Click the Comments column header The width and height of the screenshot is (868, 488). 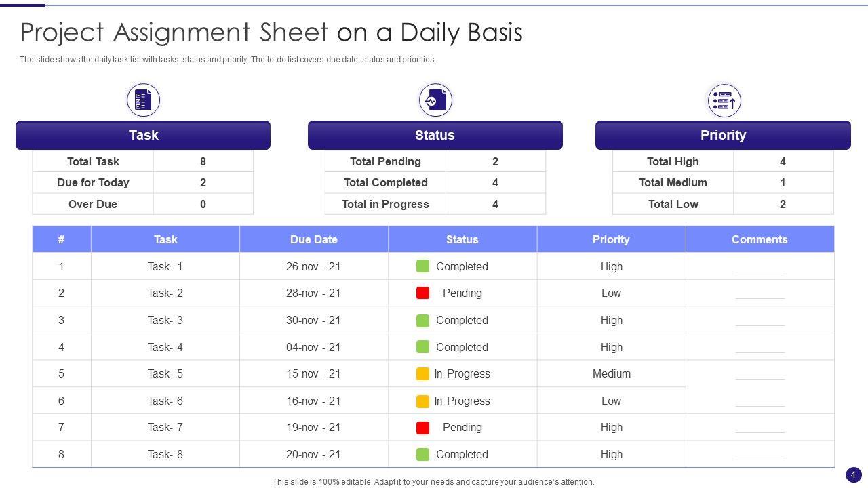(759, 239)
